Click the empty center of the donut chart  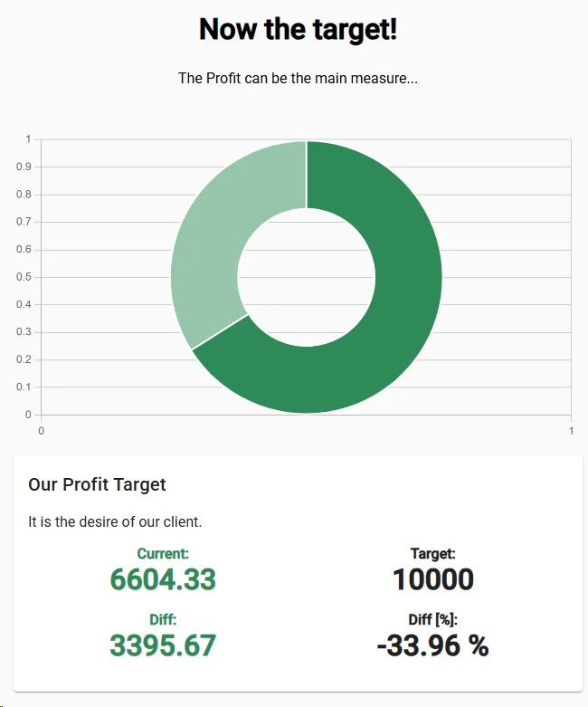[x=307, y=277]
